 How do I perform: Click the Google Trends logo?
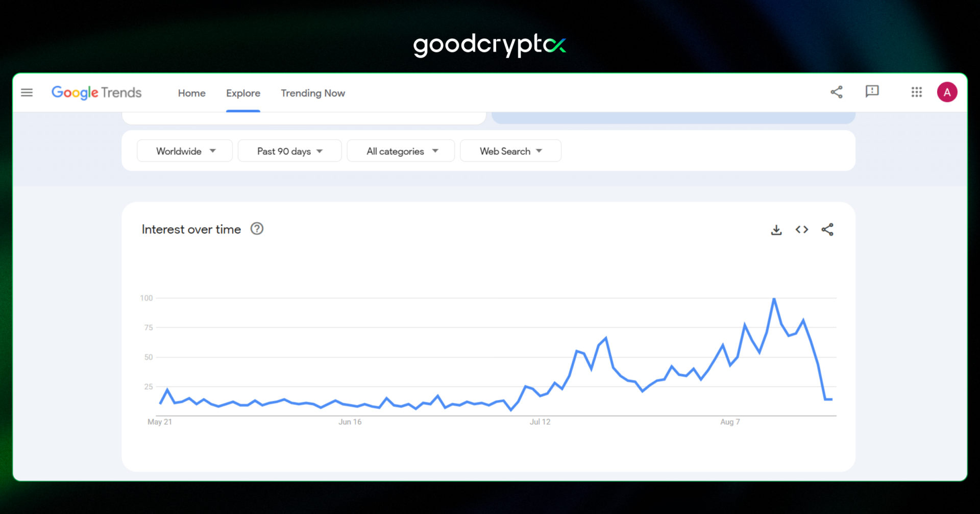point(96,92)
